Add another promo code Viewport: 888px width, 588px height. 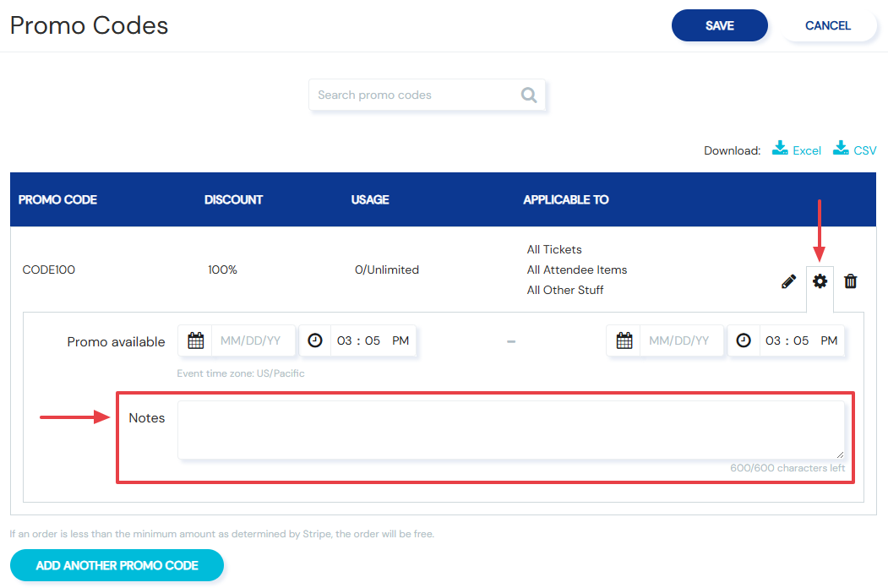point(117,565)
